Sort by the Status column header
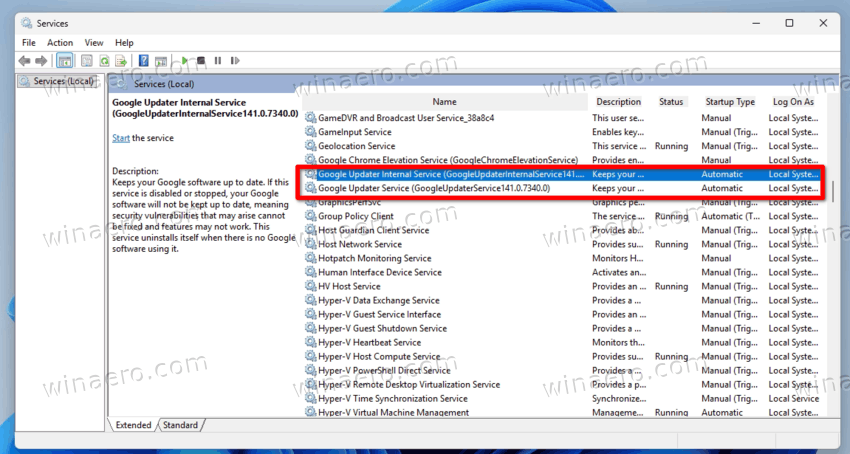 click(671, 101)
